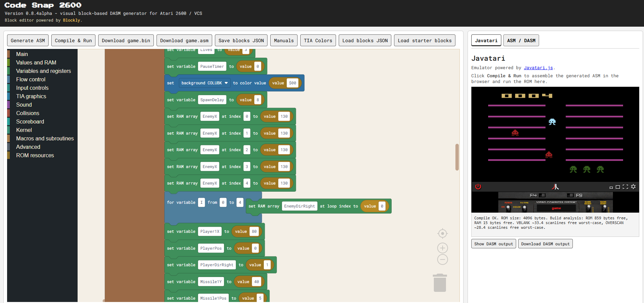The image size is (644, 303).
Task: Select the Javatari tab
Action: point(486,40)
